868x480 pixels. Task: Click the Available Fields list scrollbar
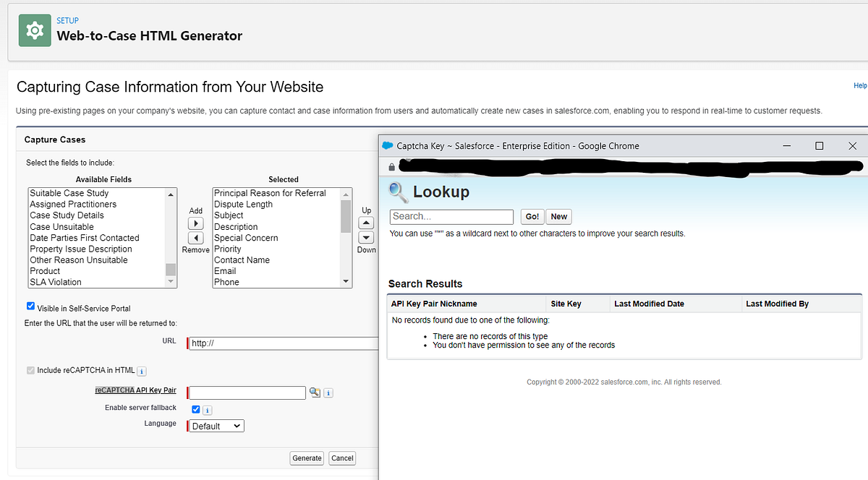coord(171,238)
